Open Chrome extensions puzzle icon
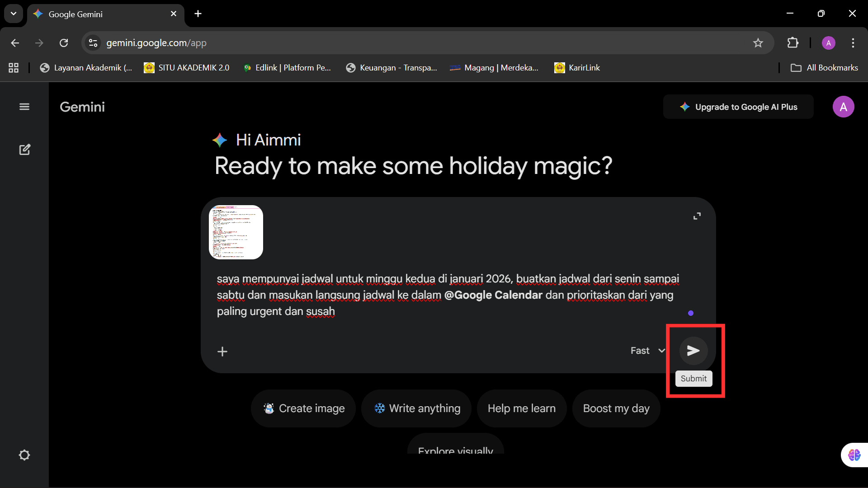868x488 pixels. (793, 43)
